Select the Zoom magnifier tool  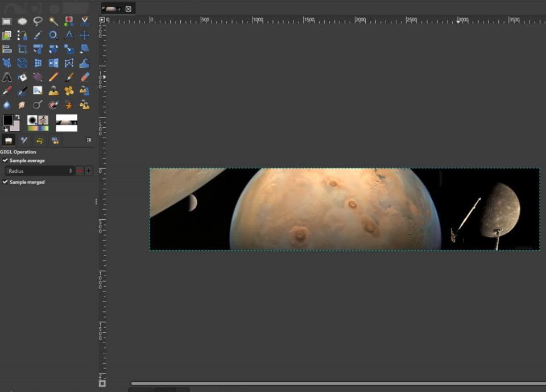click(x=53, y=35)
